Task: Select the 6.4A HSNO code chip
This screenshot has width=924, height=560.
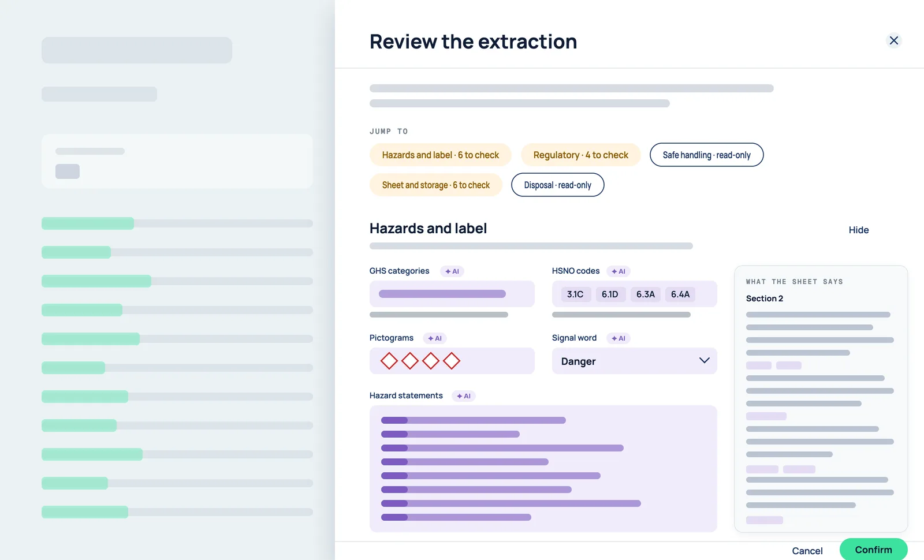Action: coord(680,294)
